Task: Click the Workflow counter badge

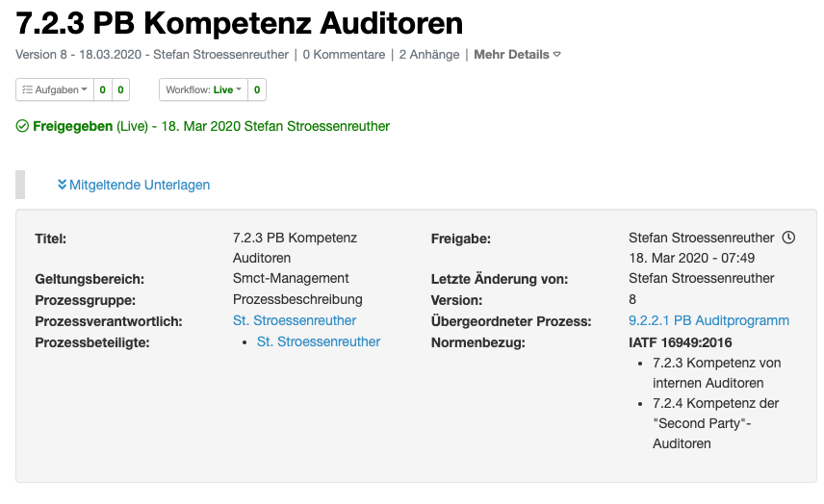Action: 257,89
